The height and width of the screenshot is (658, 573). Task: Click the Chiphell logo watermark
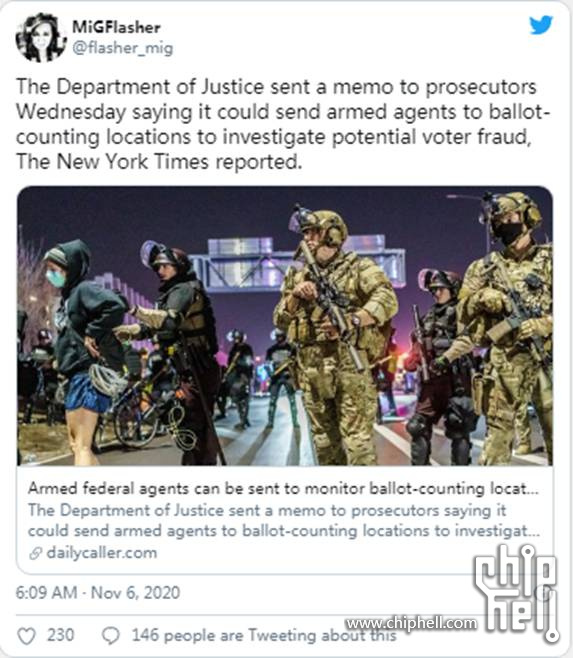click(x=516, y=593)
